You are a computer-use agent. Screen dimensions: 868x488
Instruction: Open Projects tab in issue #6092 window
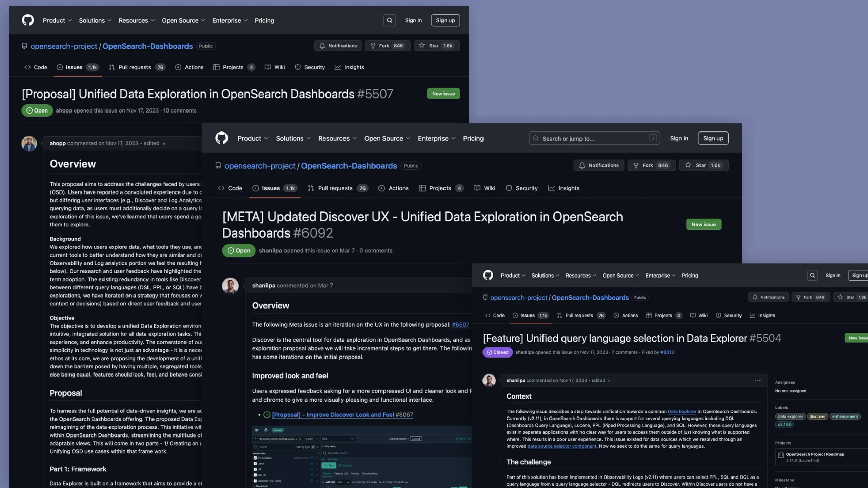click(441, 188)
